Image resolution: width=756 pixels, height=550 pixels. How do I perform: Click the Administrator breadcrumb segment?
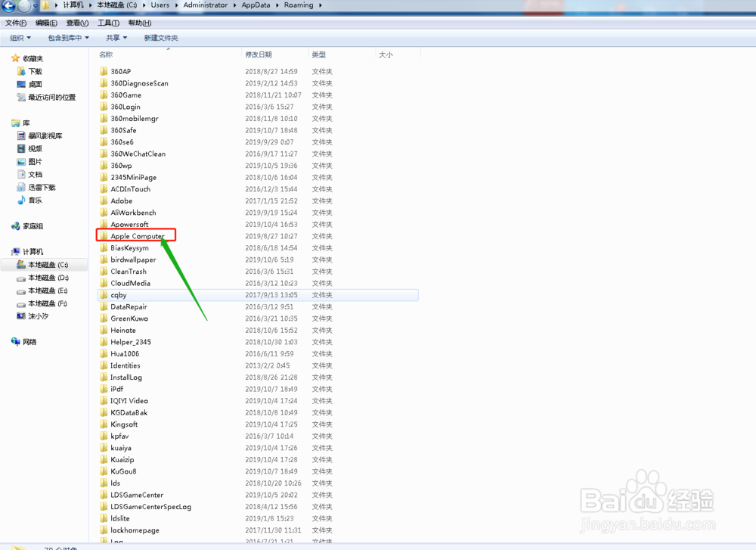pyautogui.click(x=206, y=5)
